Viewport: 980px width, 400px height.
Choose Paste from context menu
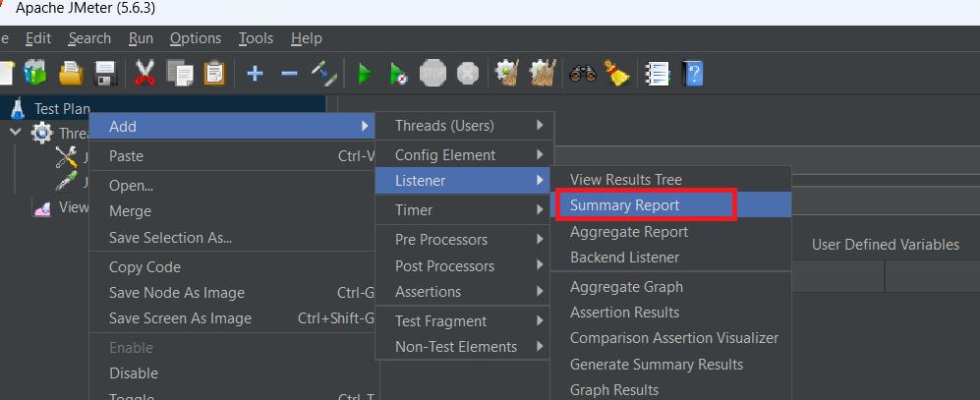click(232, 155)
